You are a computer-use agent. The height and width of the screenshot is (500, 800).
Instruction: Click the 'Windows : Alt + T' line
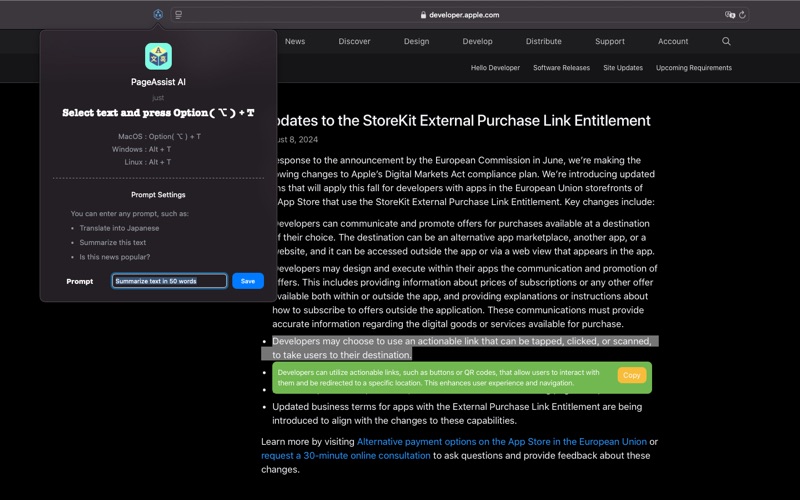(x=142, y=149)
